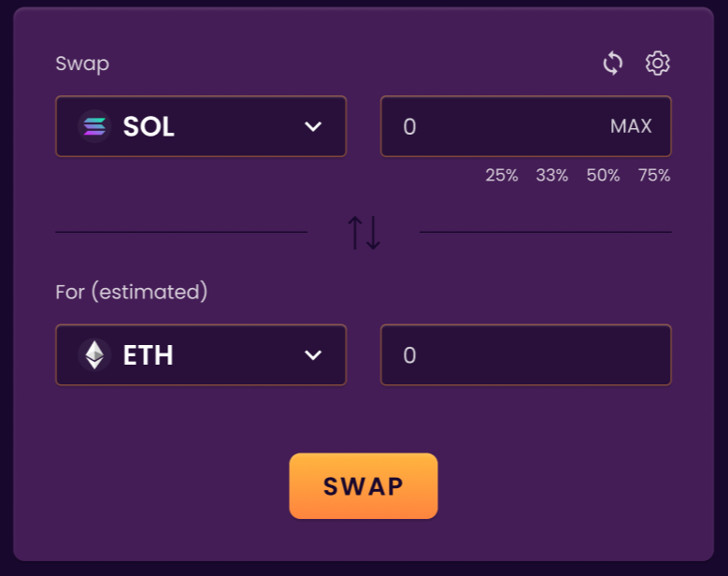Open the ETH token selector
This screenshot has width=728, height=576.
click(201, 355)
